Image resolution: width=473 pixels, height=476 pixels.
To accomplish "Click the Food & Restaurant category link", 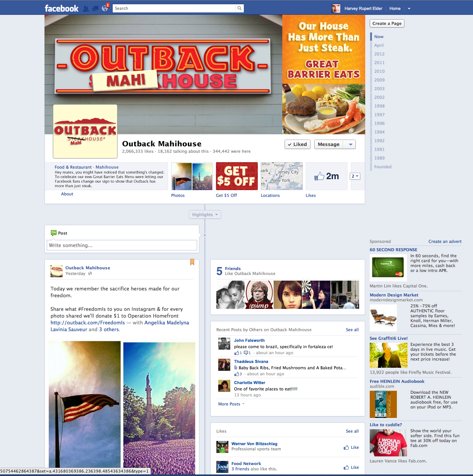I will coord(73,167).
